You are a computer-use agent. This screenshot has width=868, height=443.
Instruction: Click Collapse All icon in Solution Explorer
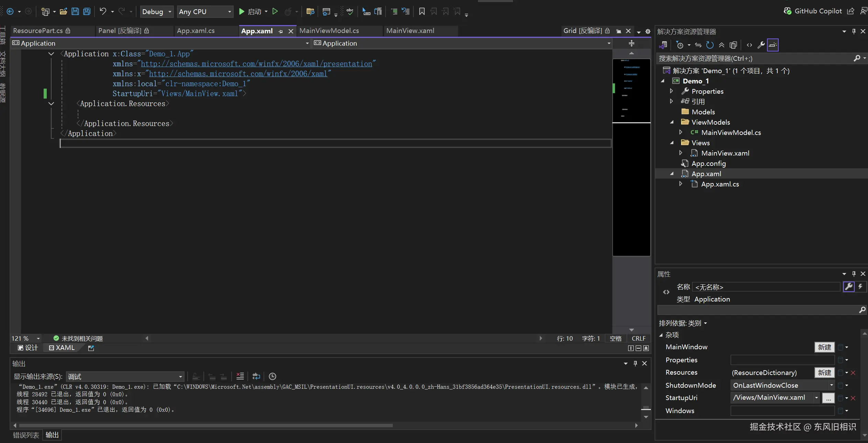722,45
